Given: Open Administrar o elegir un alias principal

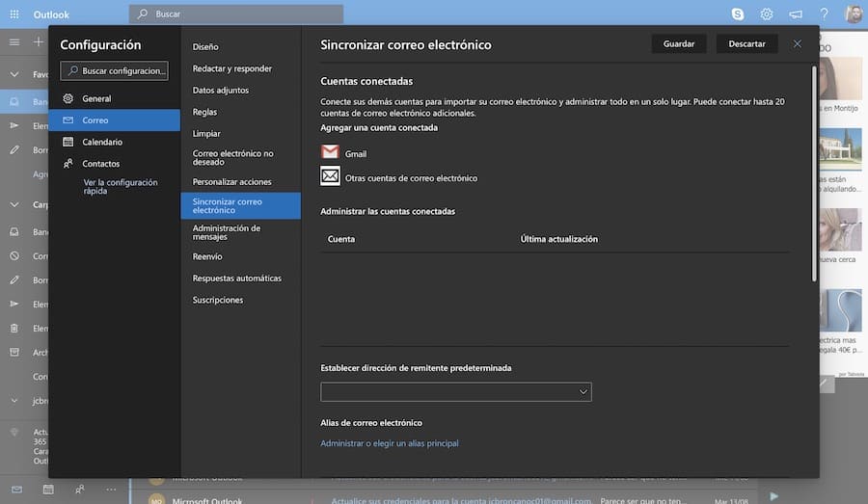Looking at the screenshot, I should pyautogui.click(x=390, y=443).
